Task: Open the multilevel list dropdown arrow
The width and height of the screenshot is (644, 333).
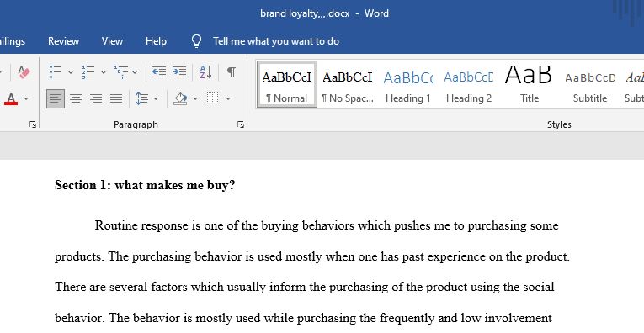Action: [135, 72]
